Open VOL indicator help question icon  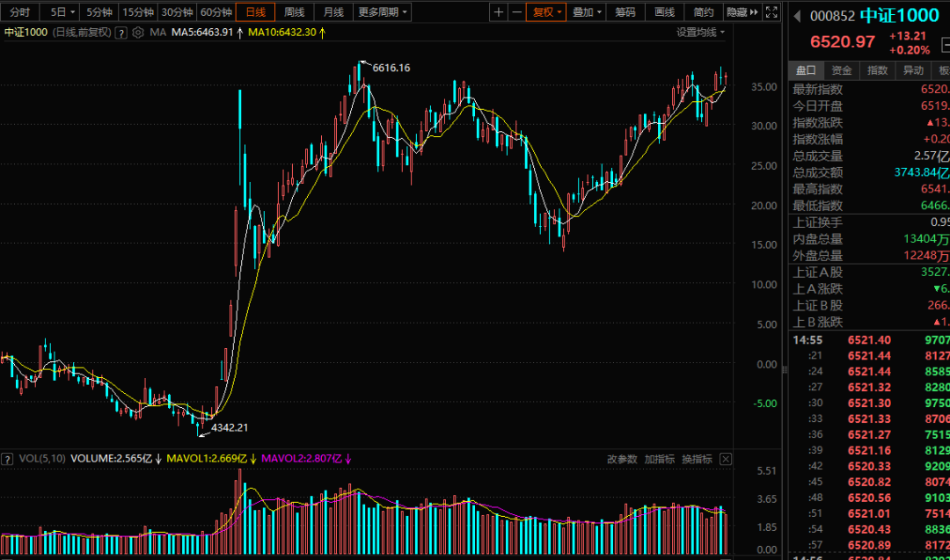7,459
